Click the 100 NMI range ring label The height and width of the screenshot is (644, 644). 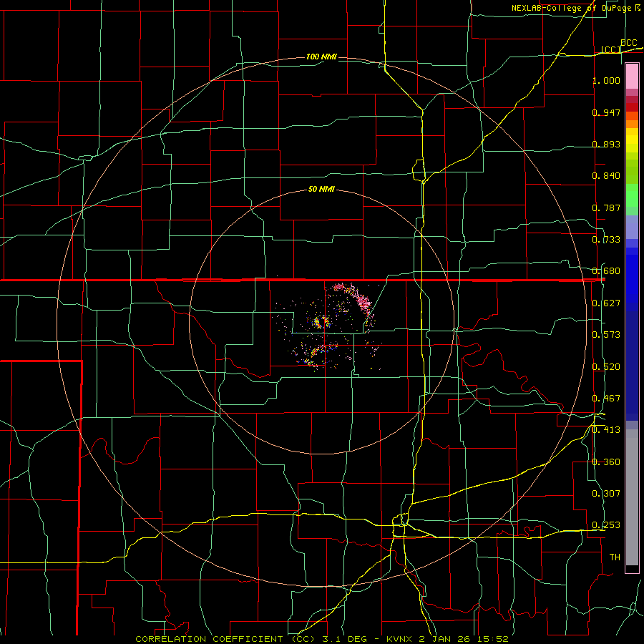pos(321,57)
